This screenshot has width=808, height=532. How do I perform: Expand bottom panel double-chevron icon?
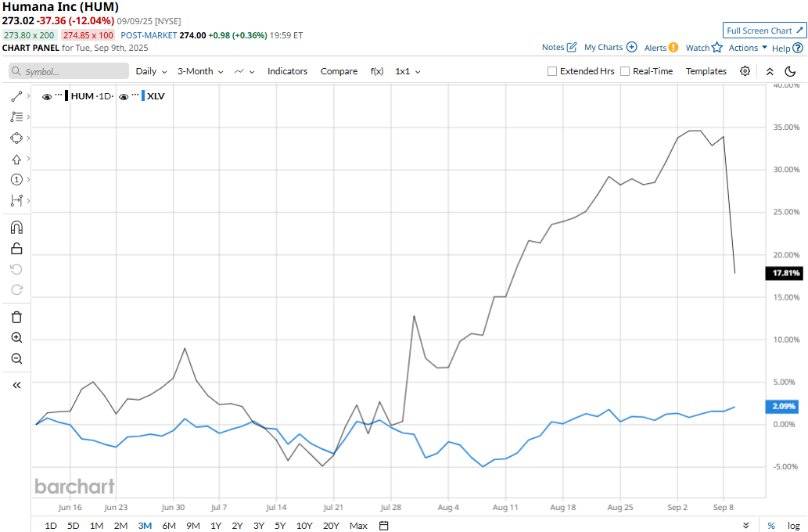(745, 525)
